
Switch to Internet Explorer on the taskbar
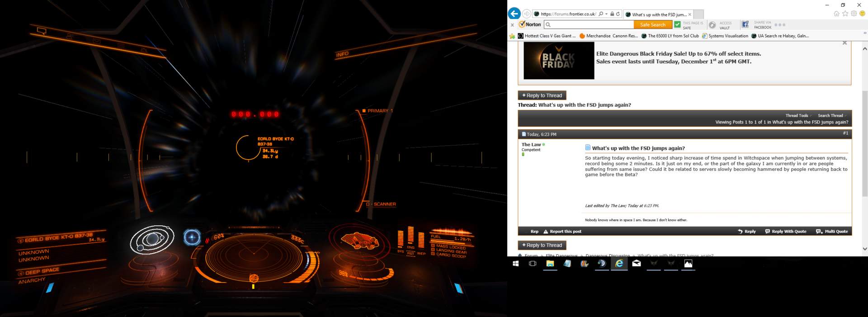tap(619, 264)
